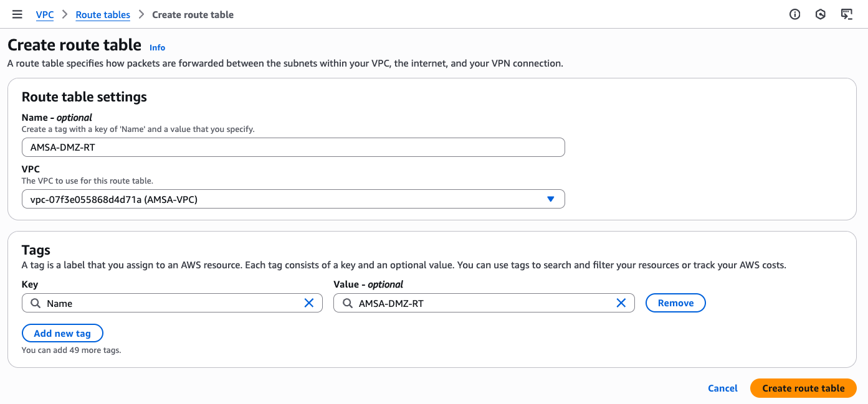Focus the route table Name input field
The height and width of the screenshot is (404, 868).
pyautogui.click(x=293, y=148)
